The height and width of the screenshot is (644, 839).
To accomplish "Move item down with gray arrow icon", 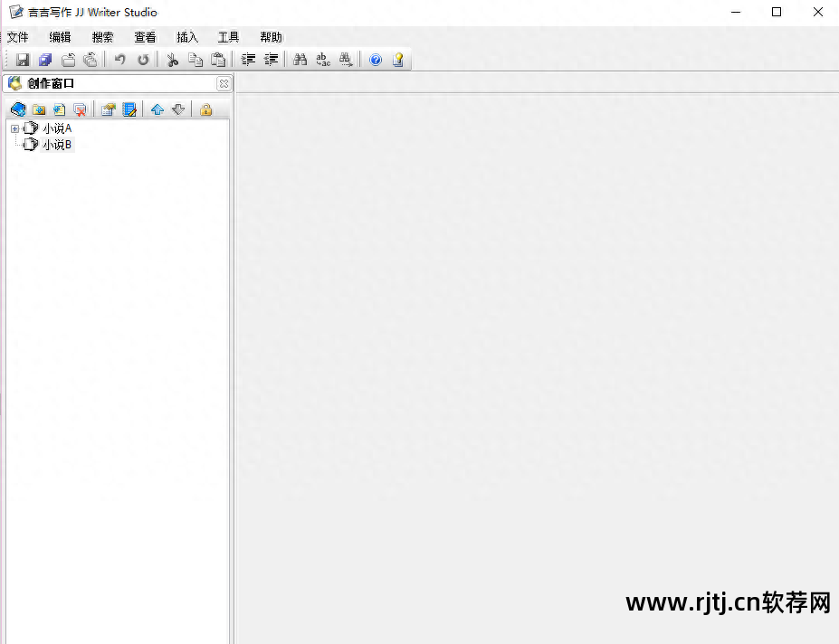I will coord(178,109).
